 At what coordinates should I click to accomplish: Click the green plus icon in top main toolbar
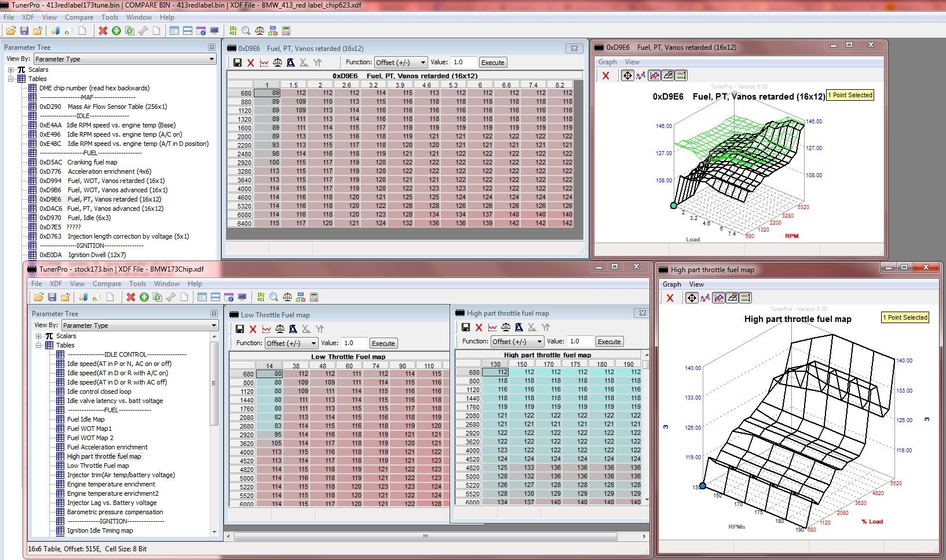[x=116, y=31]
